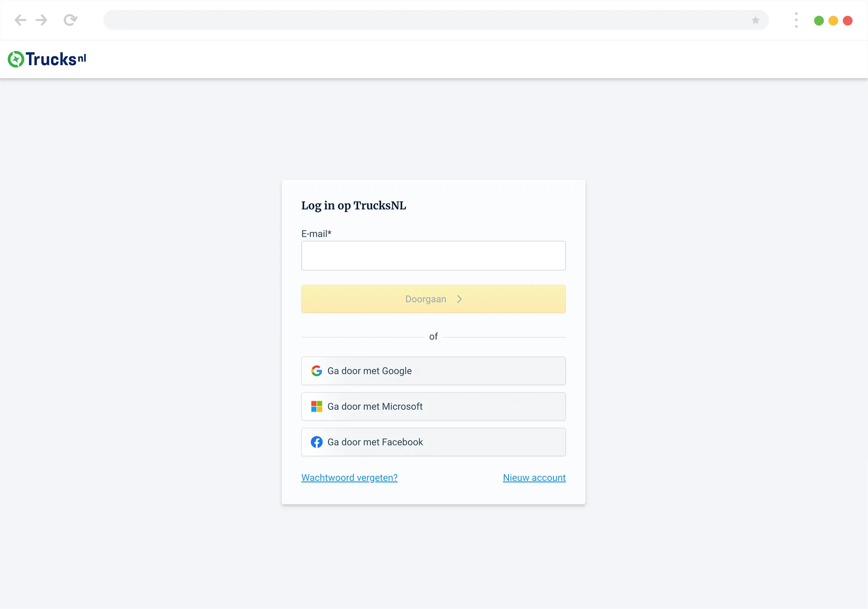The image size is (868, 609).
Task: Click the browser forward arrow
Action: coord(42,20)
